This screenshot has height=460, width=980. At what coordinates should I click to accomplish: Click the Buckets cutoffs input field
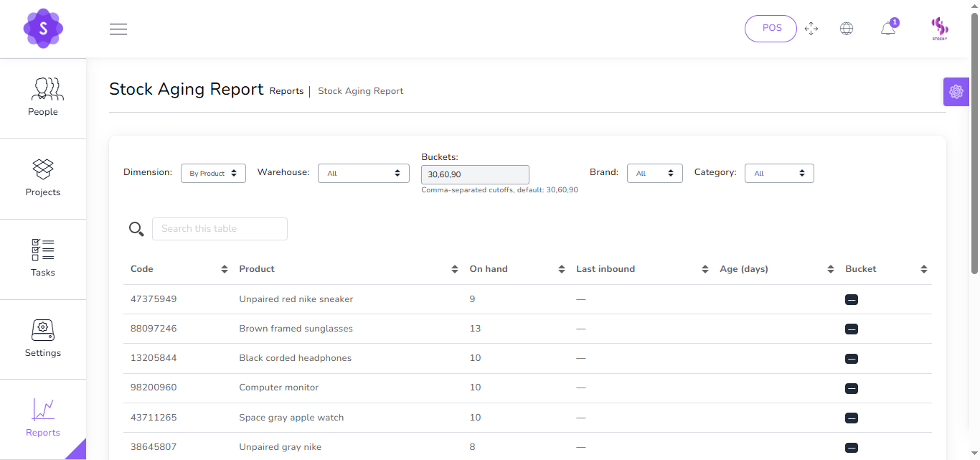click(x=475, y=174)
